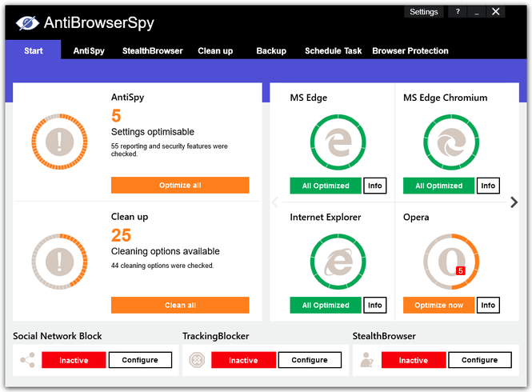Click Optimize now for Opera
The image size is (532, 392).
[x=438, y=305]
